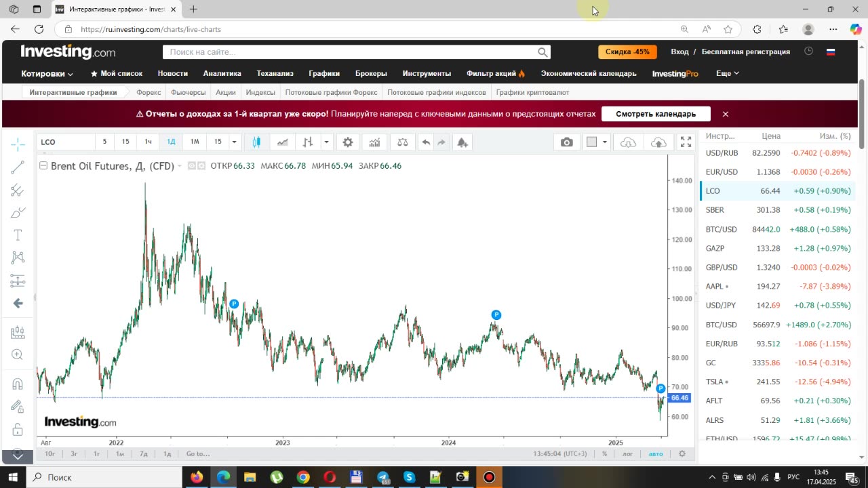Create a price alert bell

tap(462, 142)
